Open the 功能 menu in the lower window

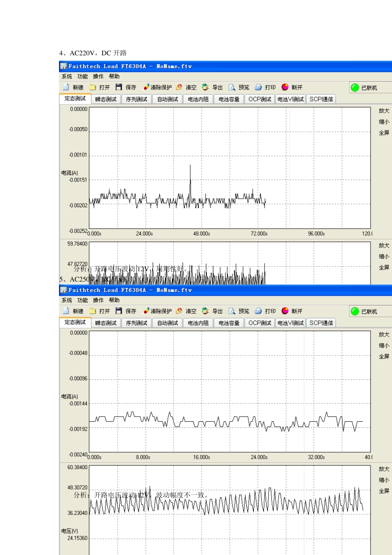coord(83,300)
